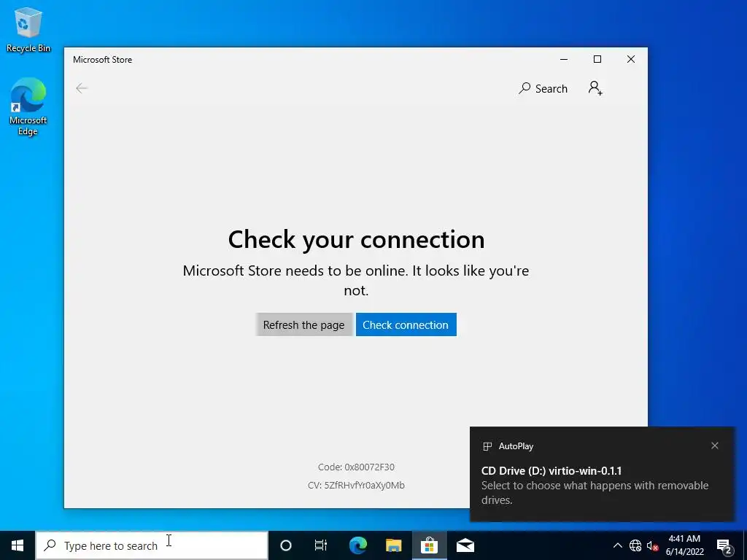The width and height of the screenshot is (747, 560).
Task: Open the Windows Start menu
Action: point(18,545)
